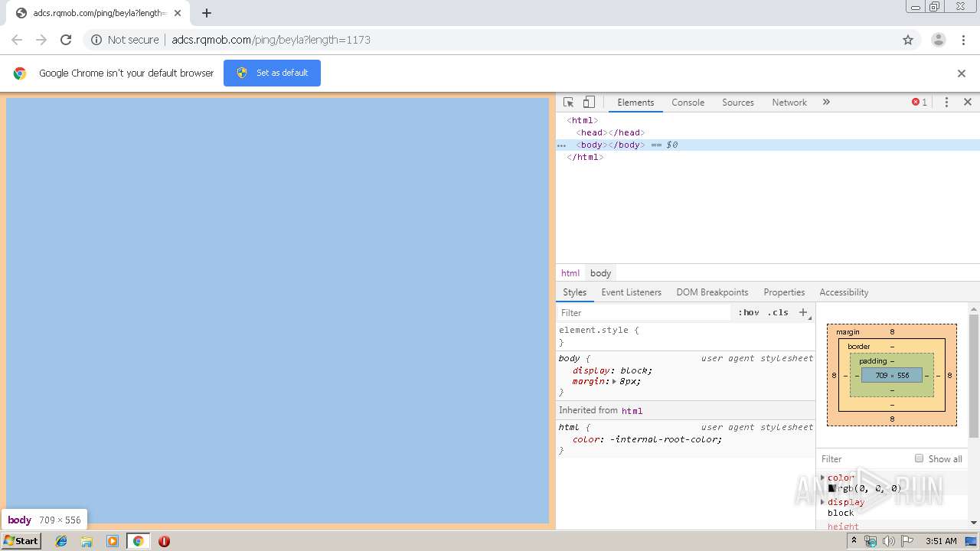The height and width of the screenshot is (551, 980).
Task: Click html in the breadcrumb bar
Action: (x=570, y=273)
